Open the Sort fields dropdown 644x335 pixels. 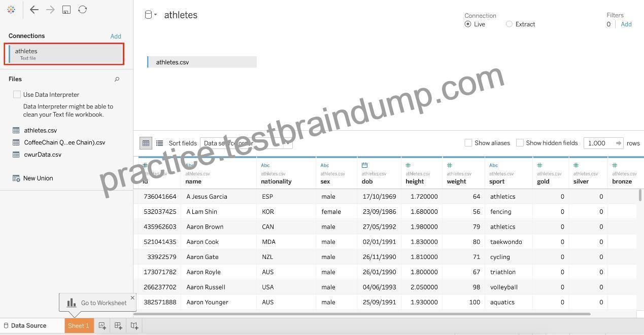point(246,143)
